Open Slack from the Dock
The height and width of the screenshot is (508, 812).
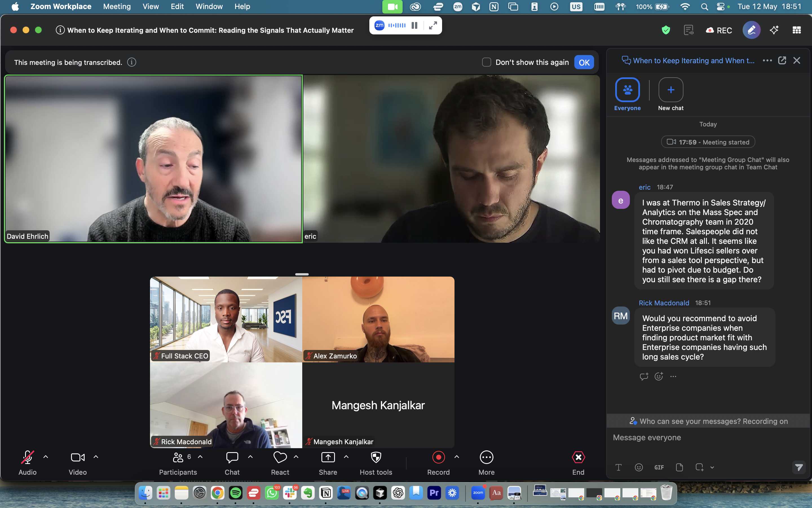coord(290,493)
